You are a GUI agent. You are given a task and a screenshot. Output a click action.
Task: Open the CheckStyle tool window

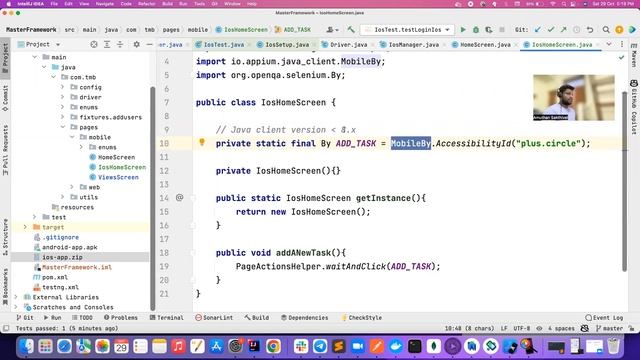tap(361, 318)
